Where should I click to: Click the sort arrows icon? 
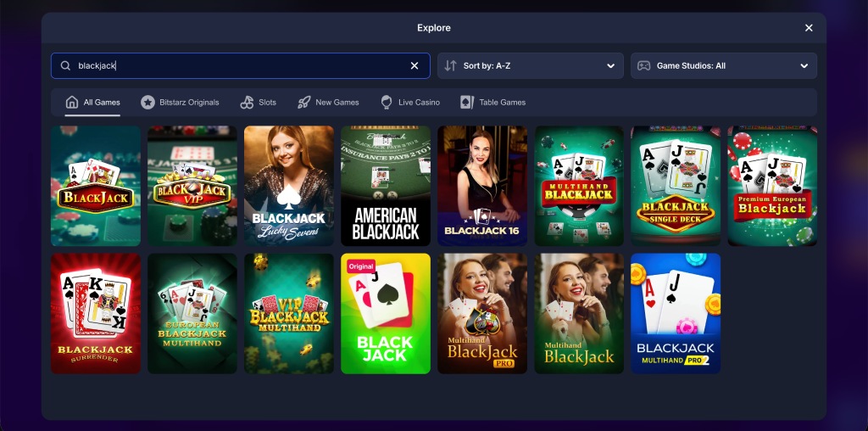point(451,66)
